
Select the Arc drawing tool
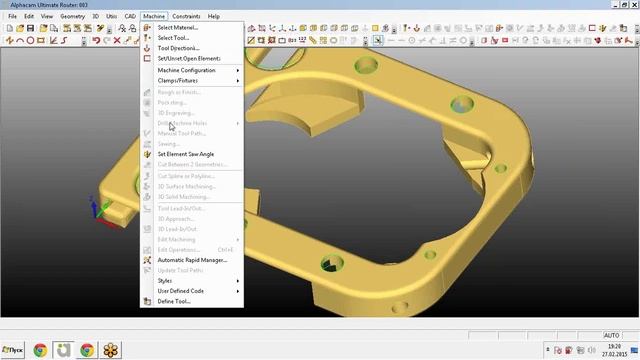click(20, 40)
